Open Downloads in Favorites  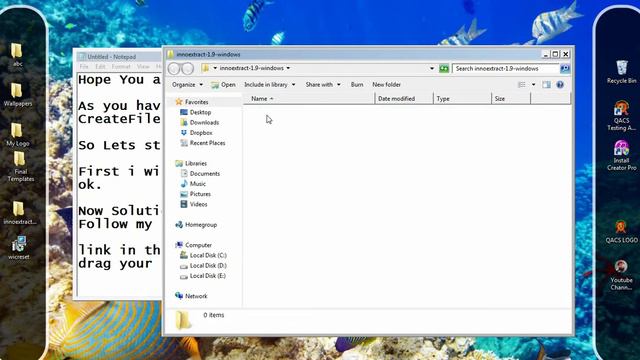[200, 122]
